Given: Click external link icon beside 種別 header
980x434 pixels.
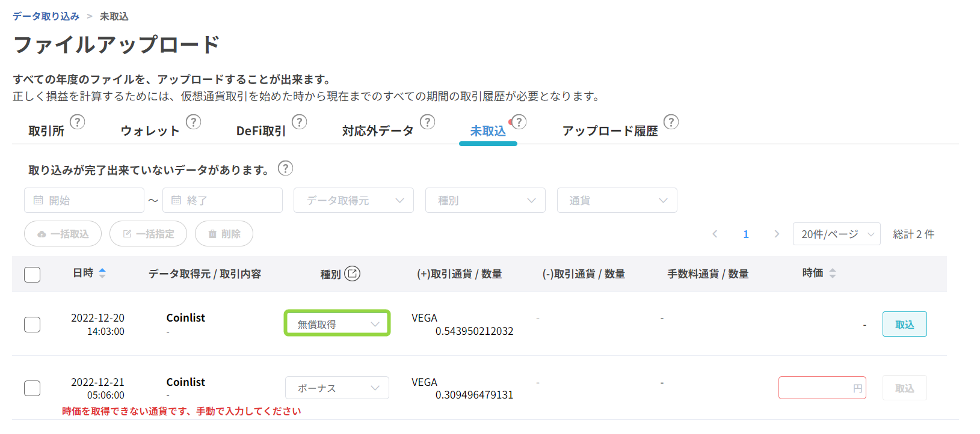Looking at the screenshot, I should (353, 274).
